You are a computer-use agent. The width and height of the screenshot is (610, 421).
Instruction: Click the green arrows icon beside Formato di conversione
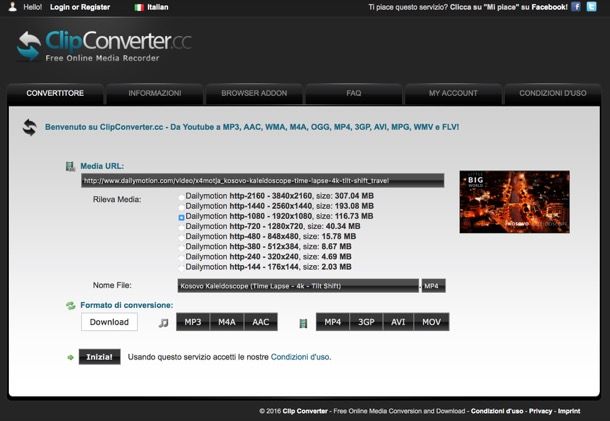click(70, 305)
